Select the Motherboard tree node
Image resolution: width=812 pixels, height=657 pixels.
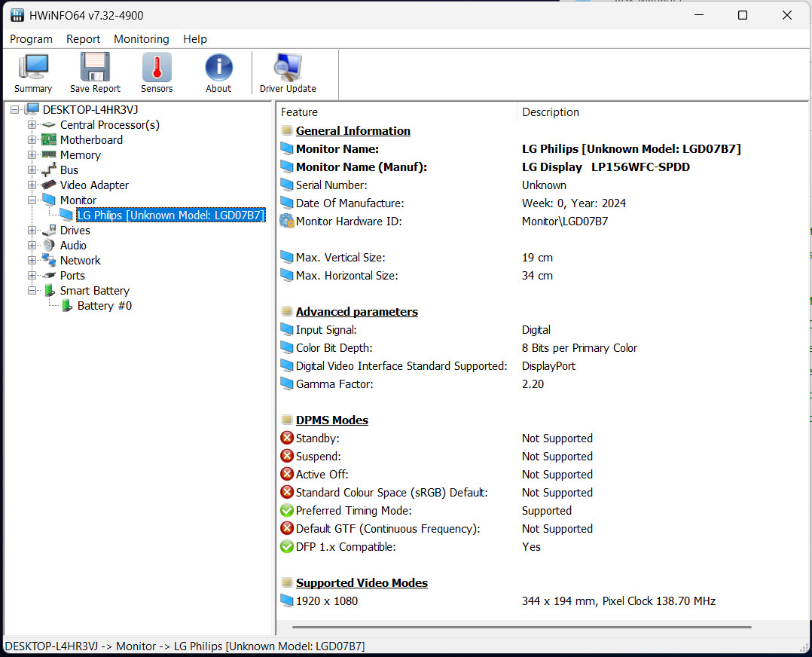(91, 140)
